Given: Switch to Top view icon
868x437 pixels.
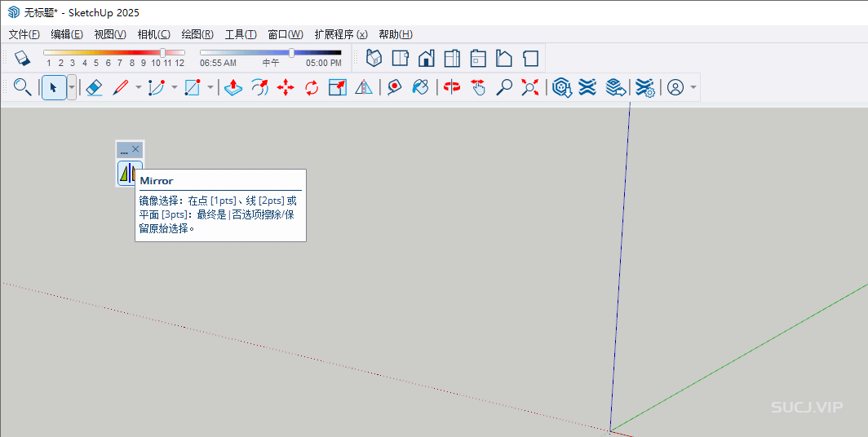Looking at the screenshot, I should (x=401, y=58).
